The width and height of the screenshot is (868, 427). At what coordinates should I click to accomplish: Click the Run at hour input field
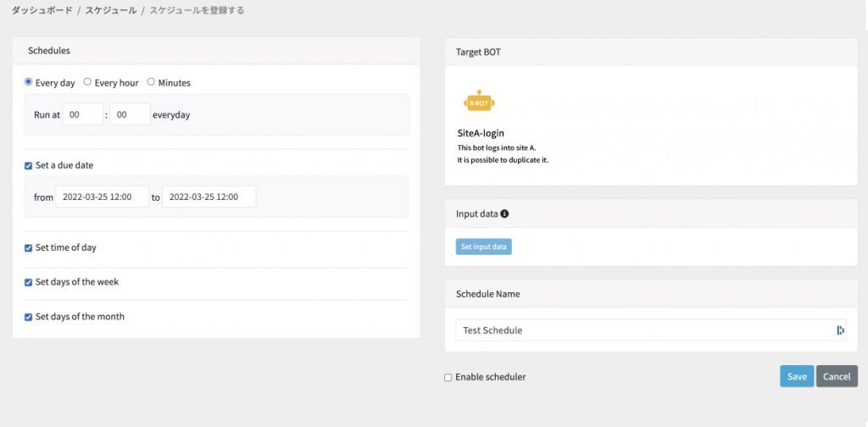(x=83, y=114)
